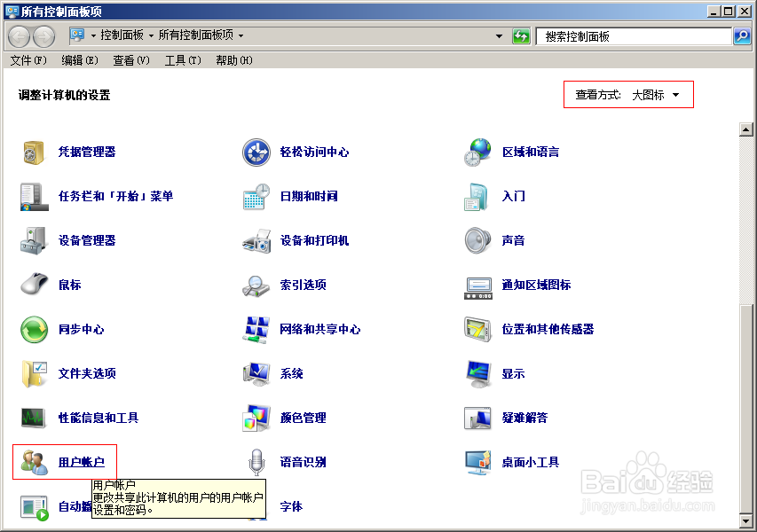This screenshot has width=757, height=532.
Task: Open the 区域和语言 globe icon
Action: click(x=477, y=153)
